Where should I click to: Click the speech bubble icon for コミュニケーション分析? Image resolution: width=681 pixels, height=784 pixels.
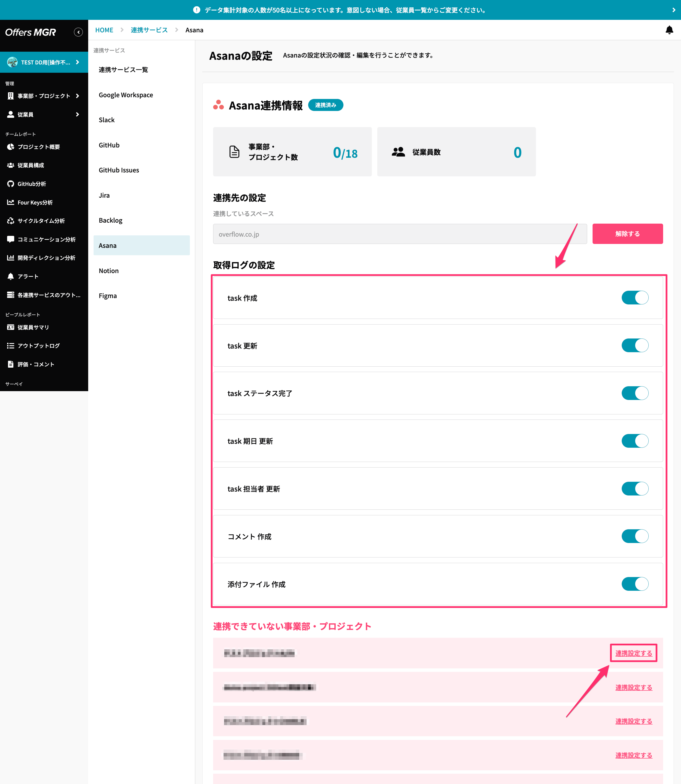coord(11,240)
